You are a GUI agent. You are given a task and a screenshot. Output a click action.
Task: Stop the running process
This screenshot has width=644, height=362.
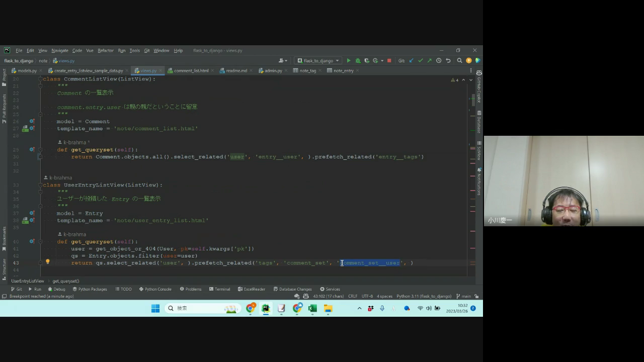(x=389, y=61)
